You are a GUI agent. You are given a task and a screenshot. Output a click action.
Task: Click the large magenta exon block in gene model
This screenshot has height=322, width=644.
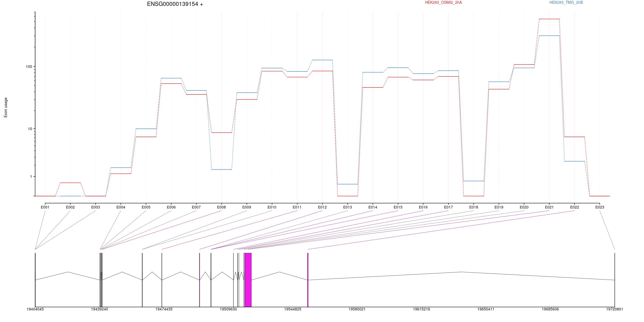coord(248,280)
